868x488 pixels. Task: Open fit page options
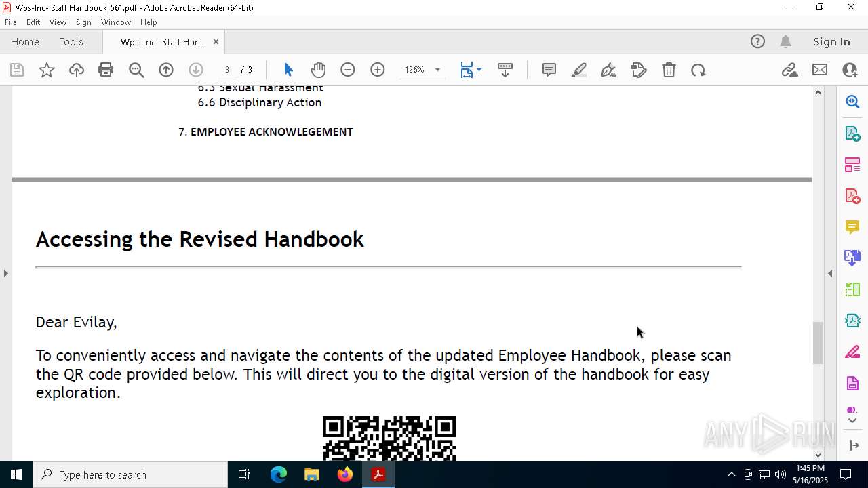pos(471,70)
